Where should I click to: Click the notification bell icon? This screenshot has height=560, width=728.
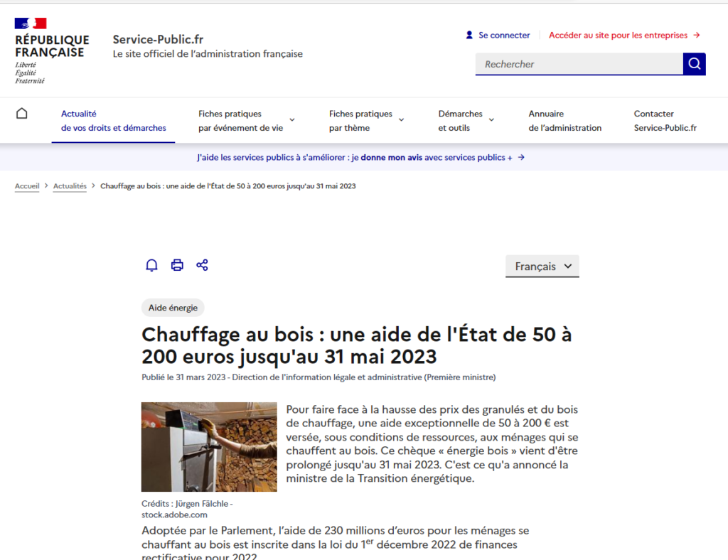coord(151,264)
